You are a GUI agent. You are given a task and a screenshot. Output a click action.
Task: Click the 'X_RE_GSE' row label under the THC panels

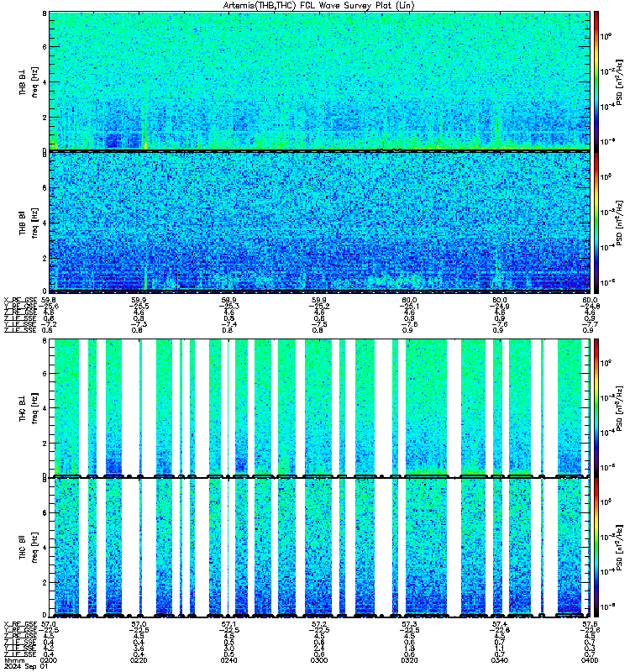[20, 624]
